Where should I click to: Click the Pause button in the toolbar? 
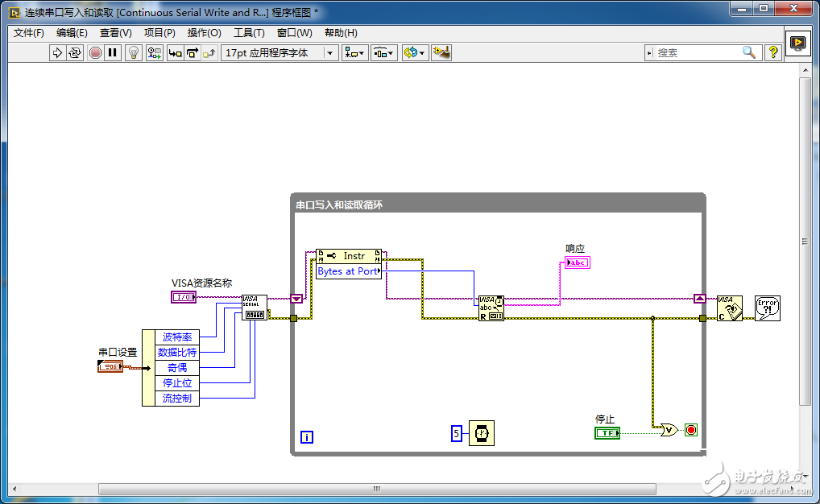point(113,53)
